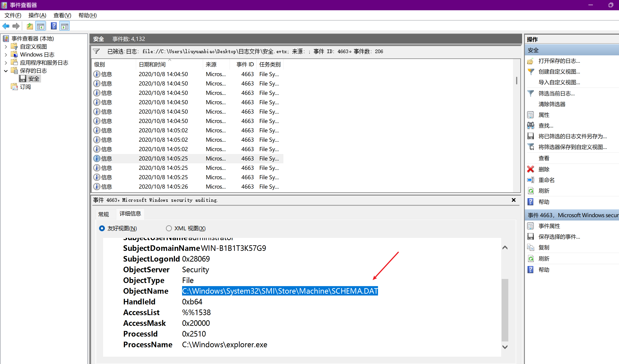Select the event at 14:05:26

163,187
